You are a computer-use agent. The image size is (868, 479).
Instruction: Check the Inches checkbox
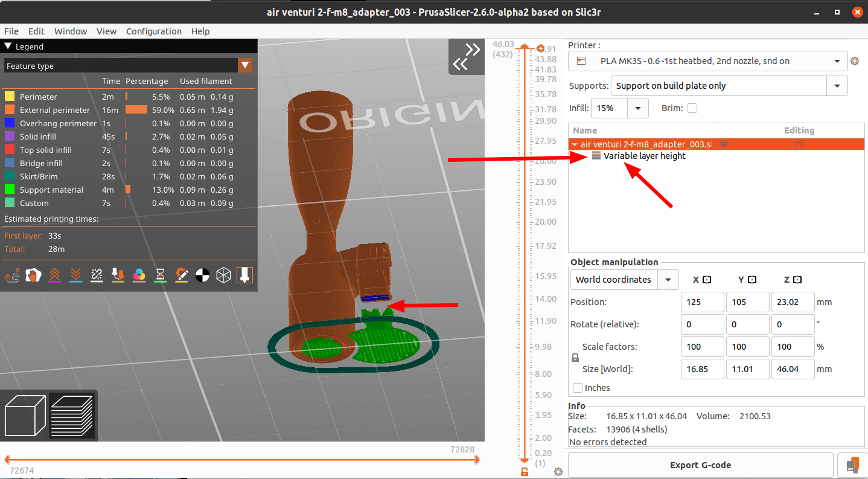pos(578,388)
